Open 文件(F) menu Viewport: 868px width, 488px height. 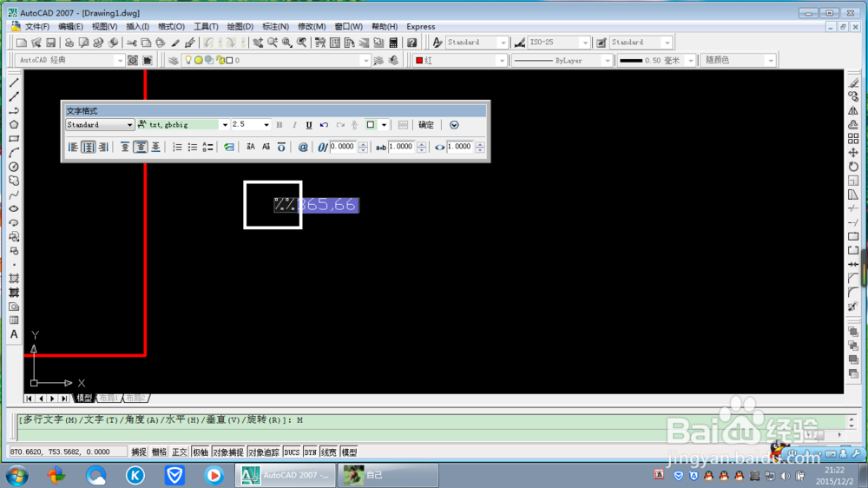coord(37,27)
